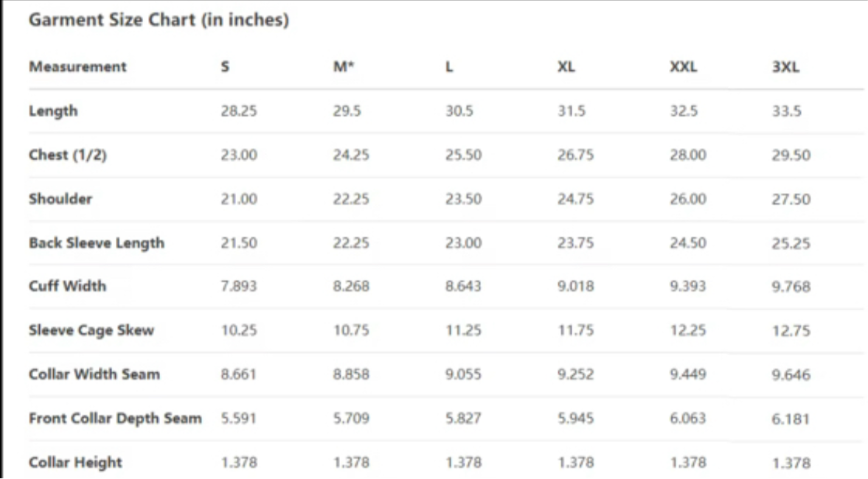Click the Garment Size Chart heading
The width and height of the screenshot is (868, 479).
click(x=159, y=20)
